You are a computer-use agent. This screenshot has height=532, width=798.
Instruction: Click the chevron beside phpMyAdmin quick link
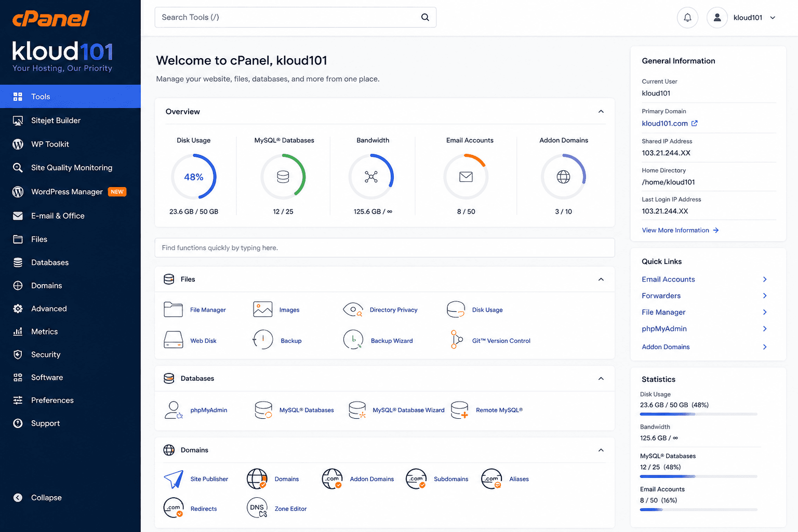click(x=765, y=329)
